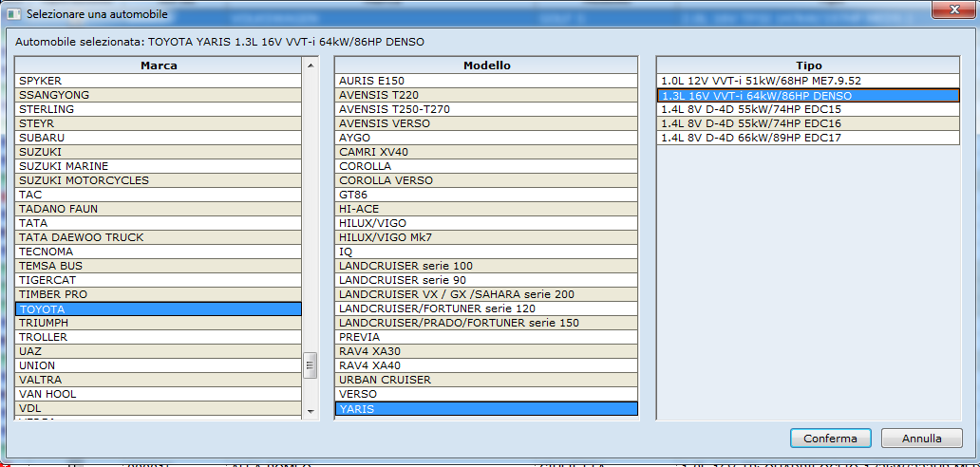Viewport: 980px width, 467px height.
Task: Confirm the selected automobile with Conferma
Action: tap(831, 438)
